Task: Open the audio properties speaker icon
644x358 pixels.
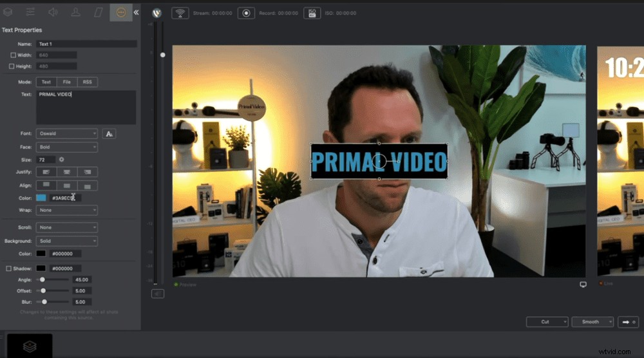Action: [53, 12]
